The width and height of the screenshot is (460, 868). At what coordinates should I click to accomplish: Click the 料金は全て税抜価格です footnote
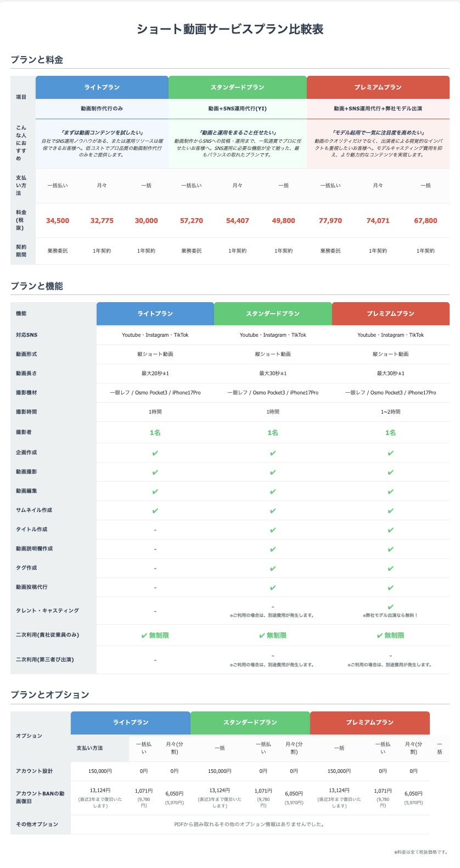[420, 852]
